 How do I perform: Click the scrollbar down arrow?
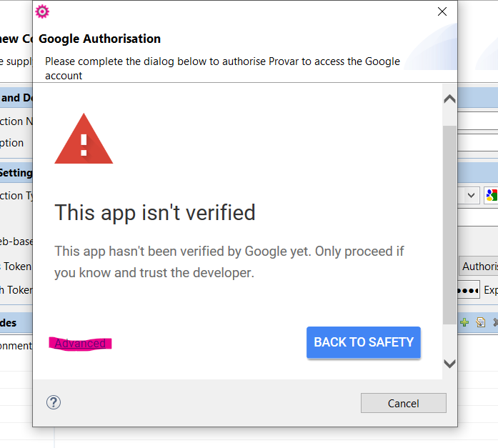coord(449,364)
